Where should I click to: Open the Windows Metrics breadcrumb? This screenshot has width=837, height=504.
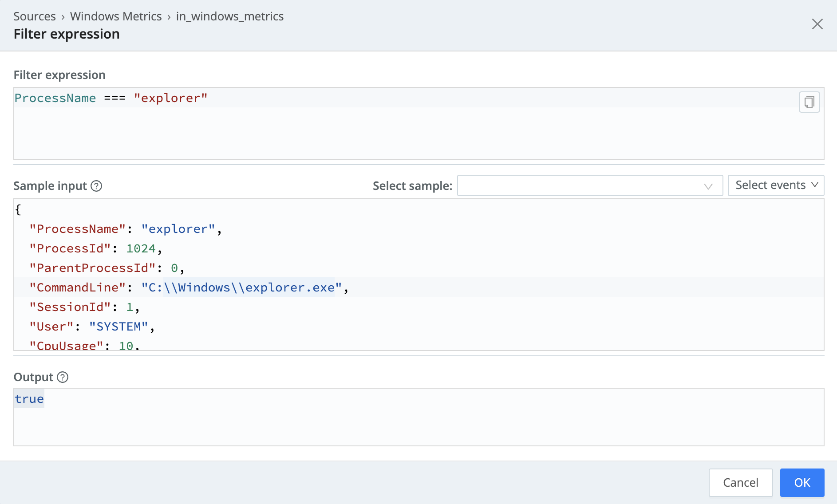(x=115, y=16)
